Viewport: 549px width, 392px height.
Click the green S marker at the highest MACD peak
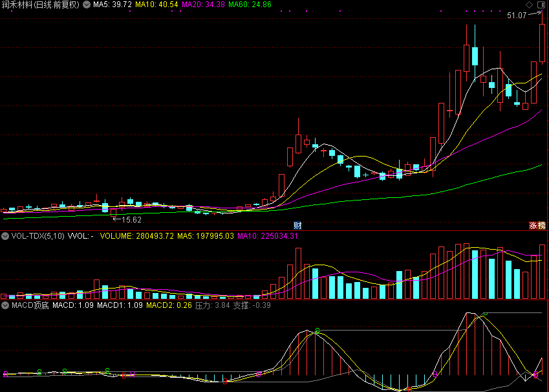[x=485, y=314]
